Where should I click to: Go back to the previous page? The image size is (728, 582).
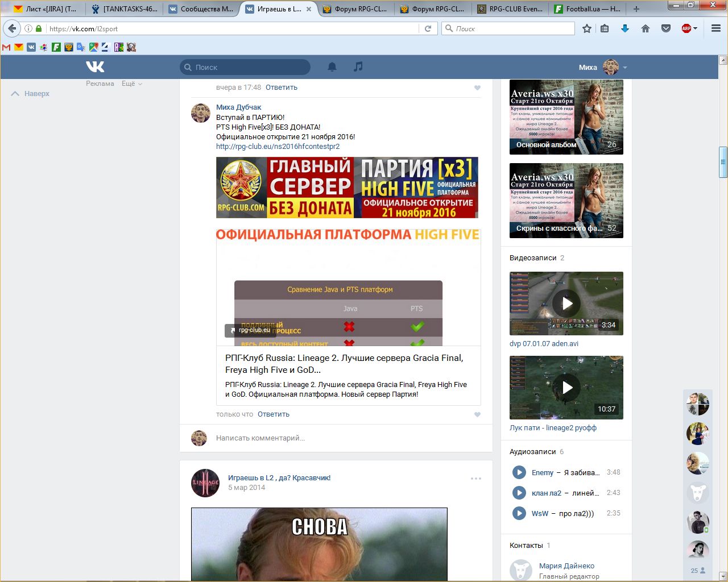13,28
